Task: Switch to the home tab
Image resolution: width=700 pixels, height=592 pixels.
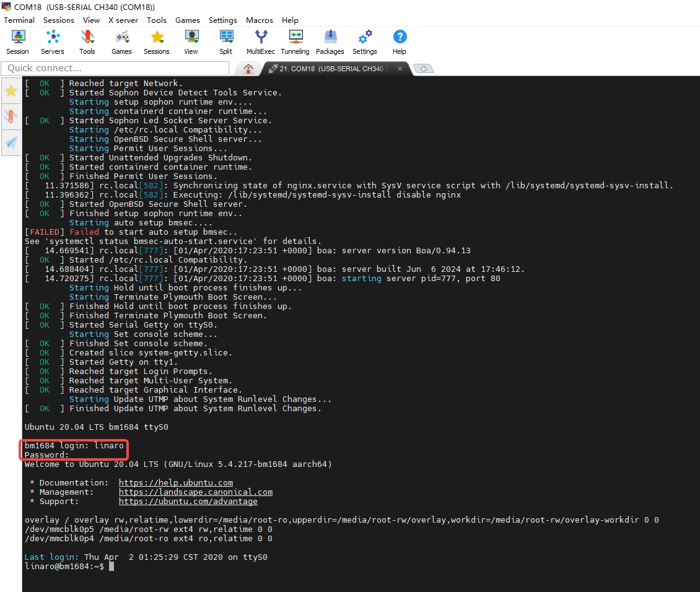Action: point(248,69)
